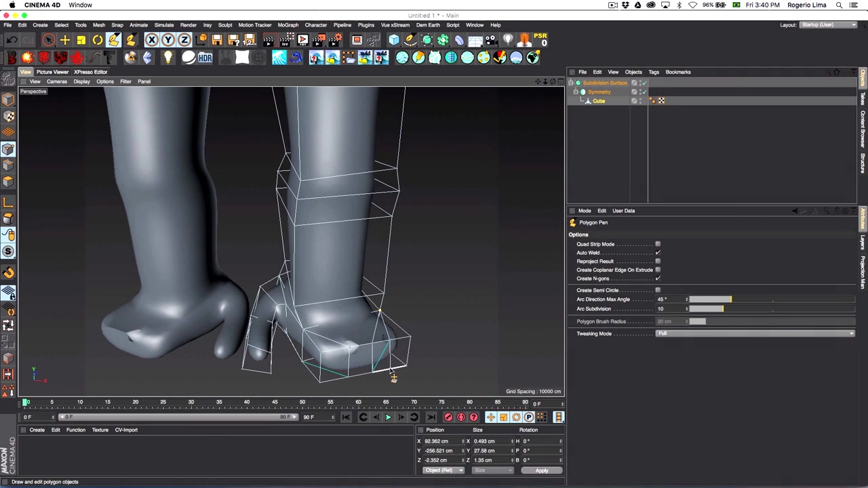
Task: Open the Layout selector showing Startup (User)
Action: [827, 24]
